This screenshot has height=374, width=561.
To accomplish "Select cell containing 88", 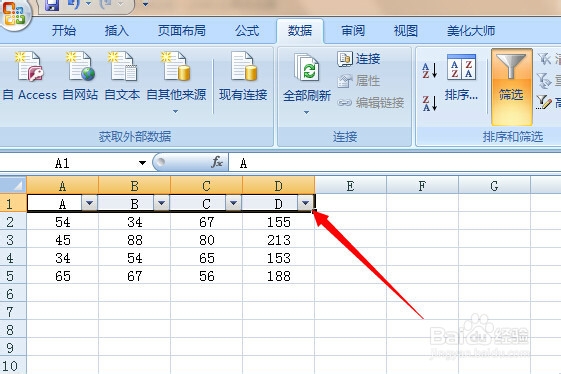I will pyautogui.click(x=135, y=240).
